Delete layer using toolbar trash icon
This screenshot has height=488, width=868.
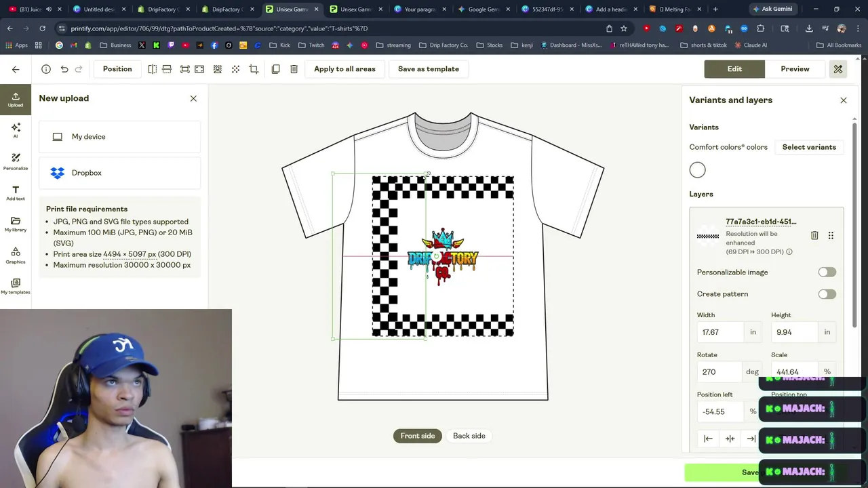click(294, 69)
